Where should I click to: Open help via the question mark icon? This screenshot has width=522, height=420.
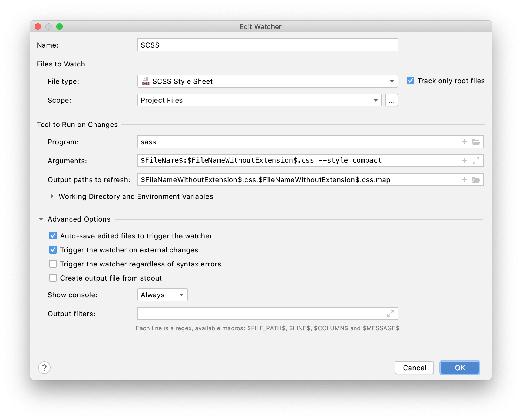[44, 368]
